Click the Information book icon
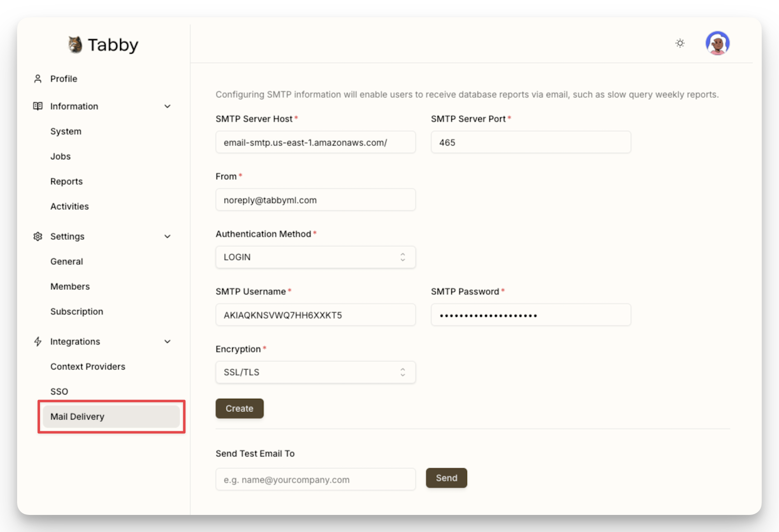 coord(38,106)
